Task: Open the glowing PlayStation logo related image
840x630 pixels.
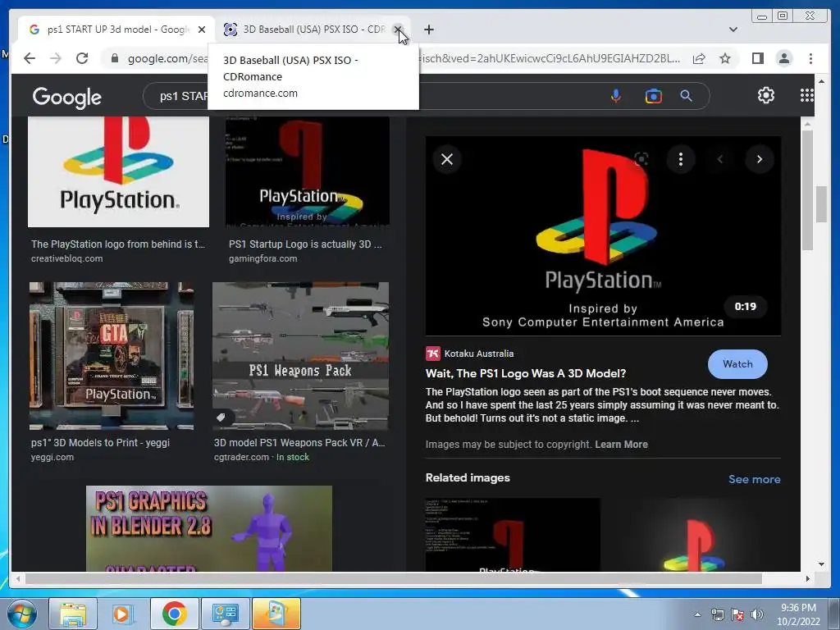Action: pyautogui.click(x=694, y=535)
